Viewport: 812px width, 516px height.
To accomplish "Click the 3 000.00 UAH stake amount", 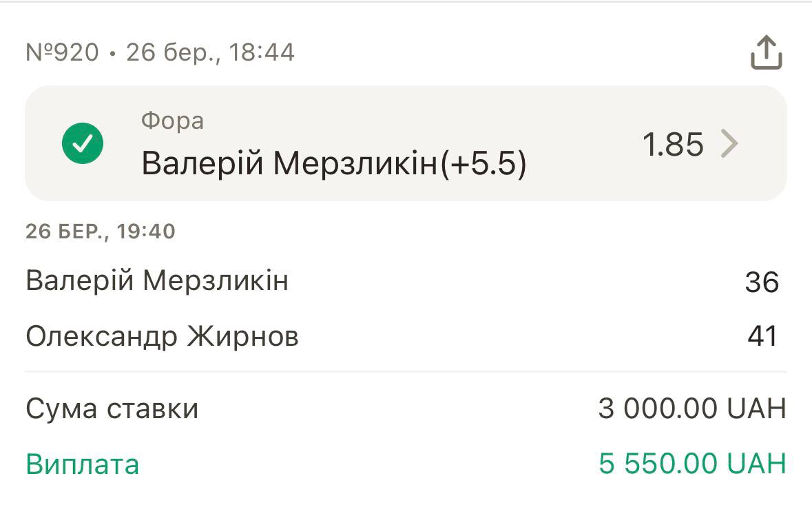I will click(691, 409).
